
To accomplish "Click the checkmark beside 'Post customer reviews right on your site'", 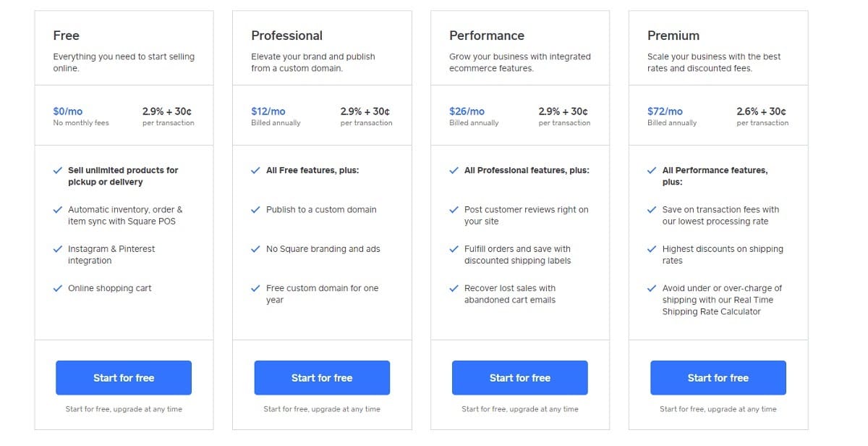I will coord(454,210).
